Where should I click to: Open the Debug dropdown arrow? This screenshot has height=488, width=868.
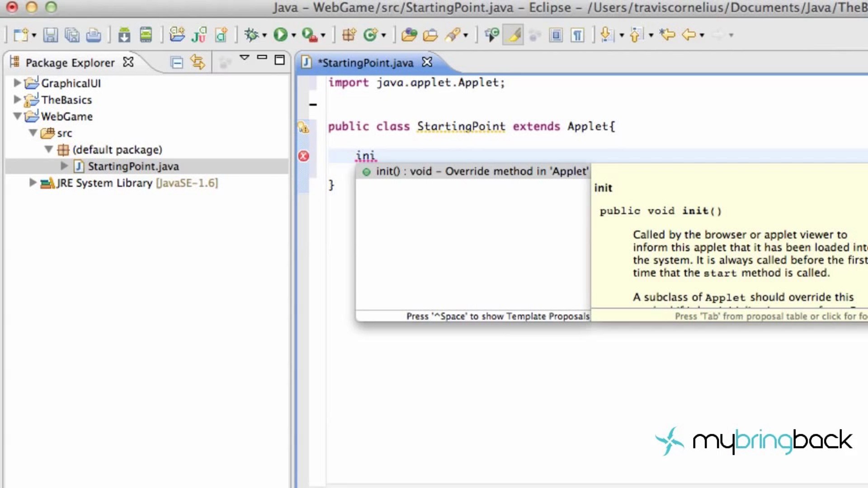point(264,35)
